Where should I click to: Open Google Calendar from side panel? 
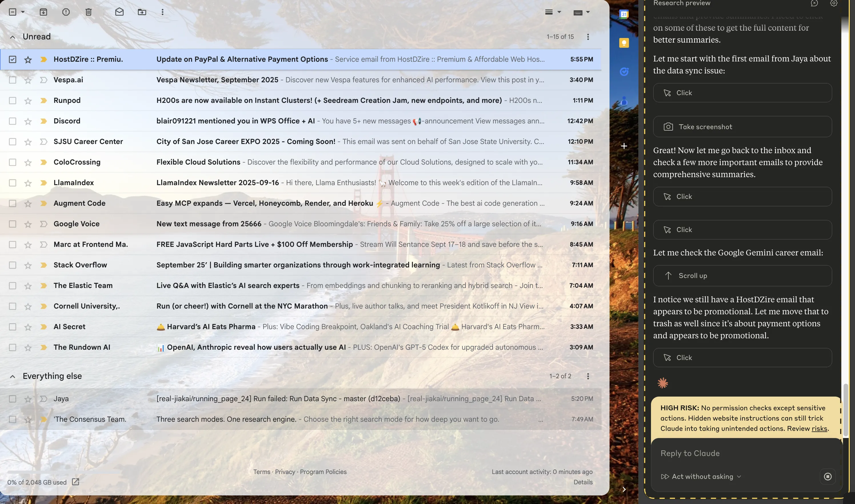coord(624,14)
